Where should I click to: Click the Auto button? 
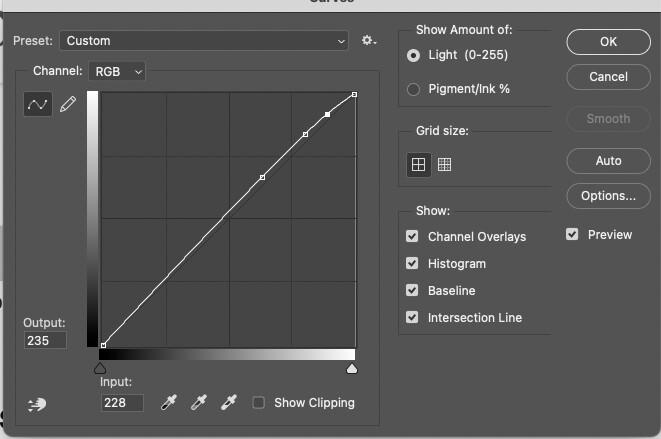608,161
